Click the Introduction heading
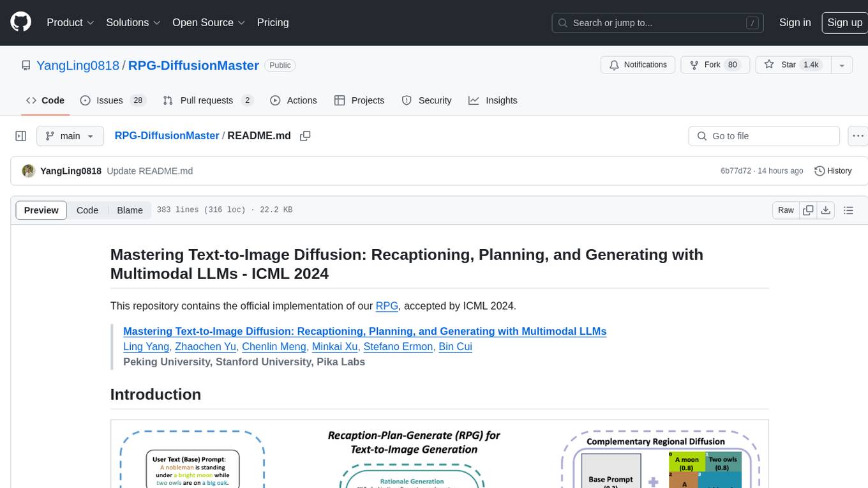The height and width of the screenshot is (488, 868). click(156, 394)
